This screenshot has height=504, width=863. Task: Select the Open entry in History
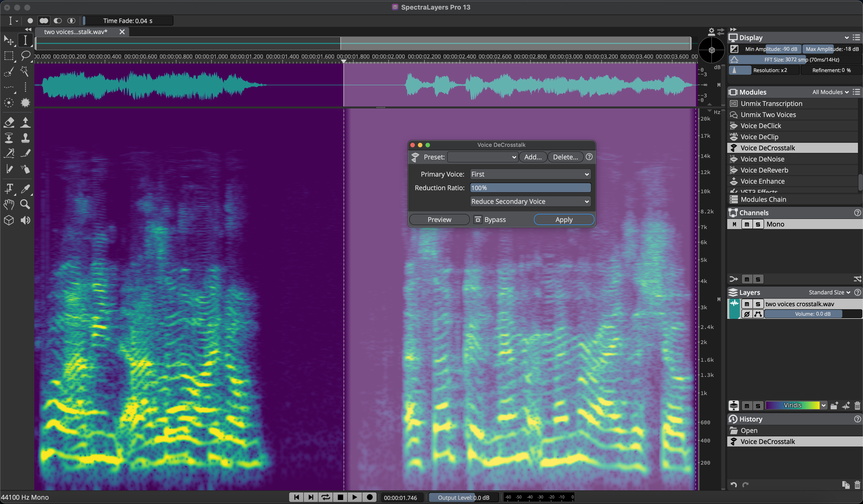795,431
